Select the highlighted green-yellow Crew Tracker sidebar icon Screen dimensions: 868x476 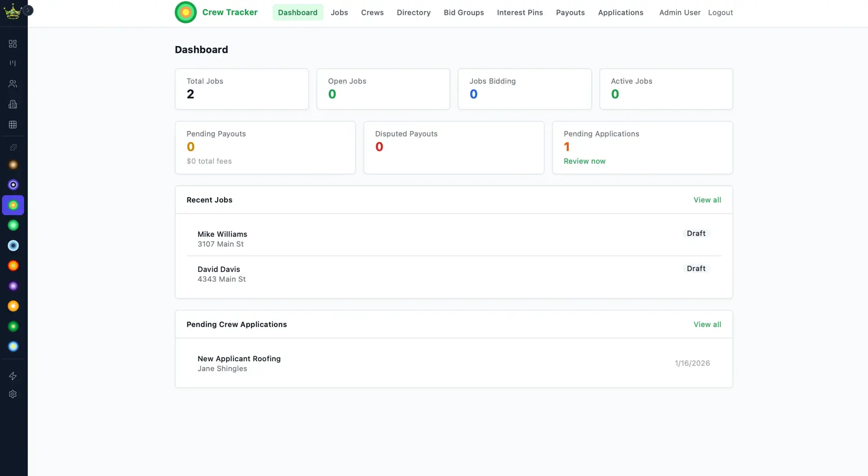coord(13,205)
